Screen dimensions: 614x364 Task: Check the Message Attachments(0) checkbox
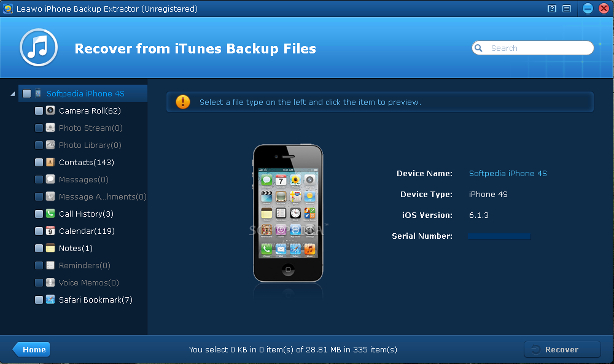(x=39, y=197)
